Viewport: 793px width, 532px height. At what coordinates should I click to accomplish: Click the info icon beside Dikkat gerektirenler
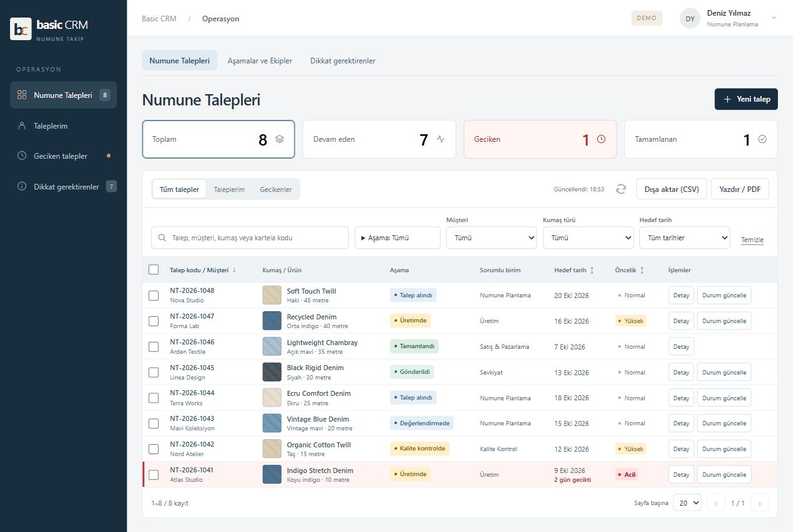click(x=22, y=187)
